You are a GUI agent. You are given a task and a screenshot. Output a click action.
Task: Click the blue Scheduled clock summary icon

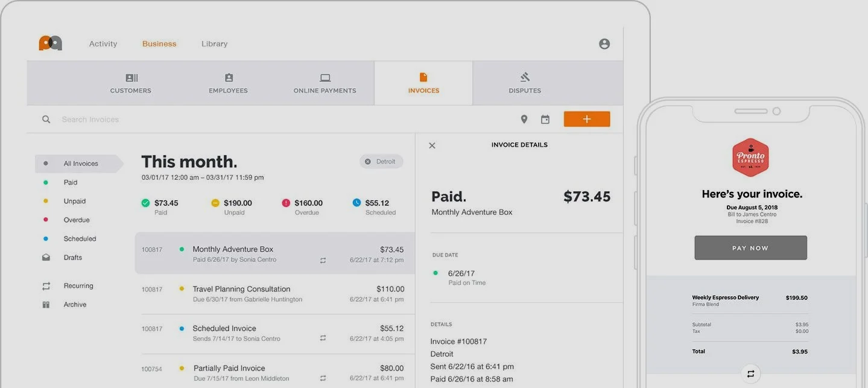(356, 203)
